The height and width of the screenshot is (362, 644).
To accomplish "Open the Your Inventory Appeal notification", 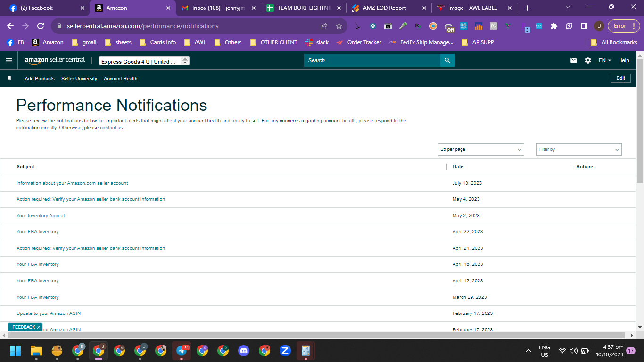I will (x=41, y=216).
